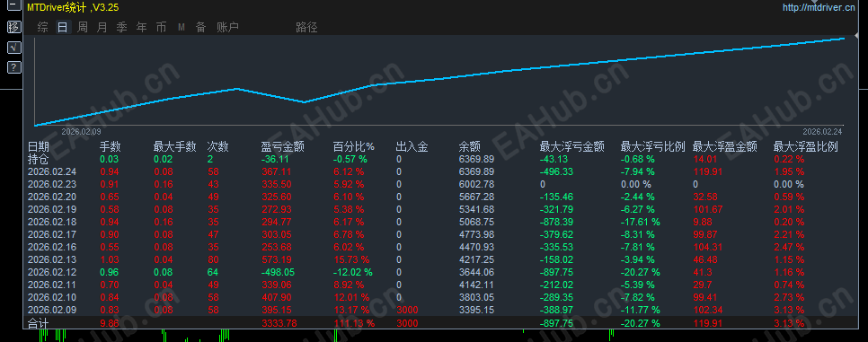The image size is (868, 342).
Task: Select the 2026.02.17 date row
Action: pos(52,234)
